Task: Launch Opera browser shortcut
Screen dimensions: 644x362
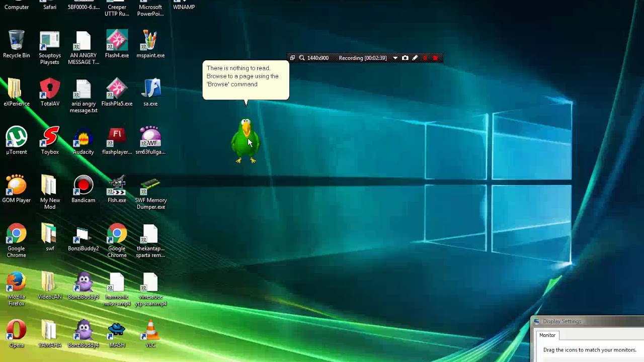Action: [x=17, y=334]
